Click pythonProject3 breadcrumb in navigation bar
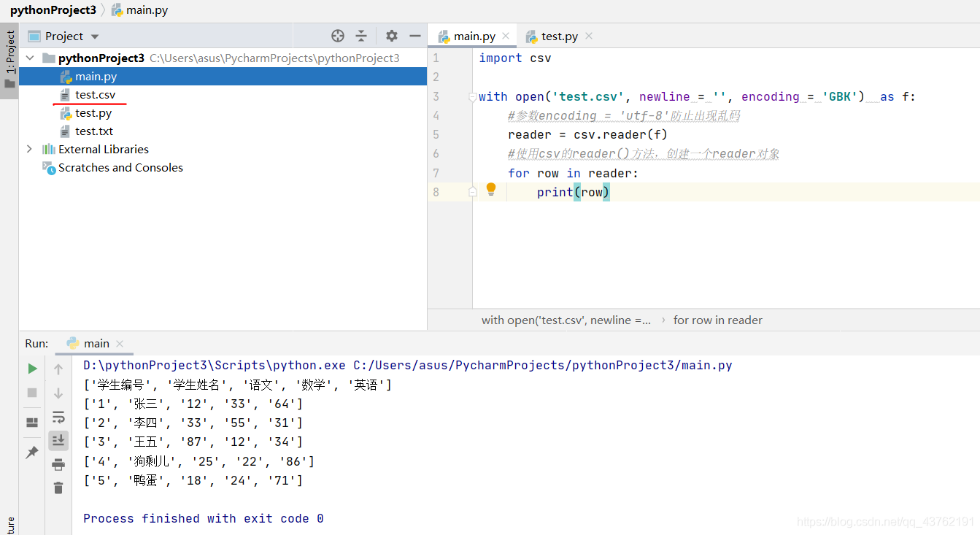 53,10
